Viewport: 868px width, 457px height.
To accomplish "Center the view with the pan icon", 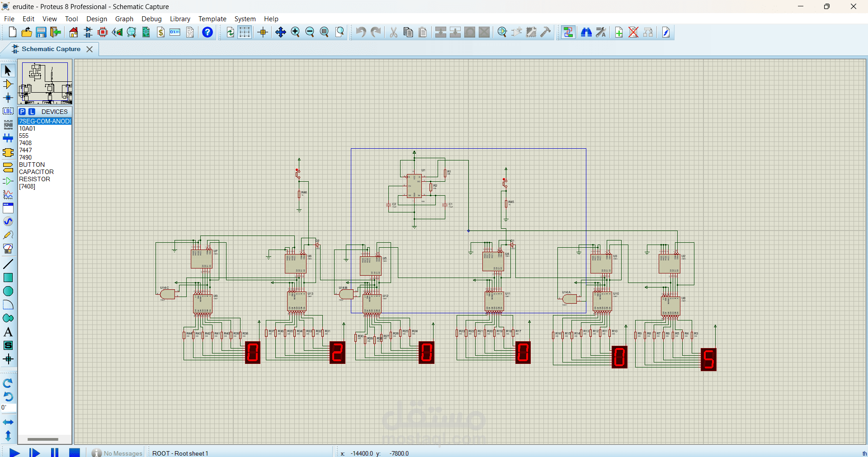I will click(x=281, y=32).
